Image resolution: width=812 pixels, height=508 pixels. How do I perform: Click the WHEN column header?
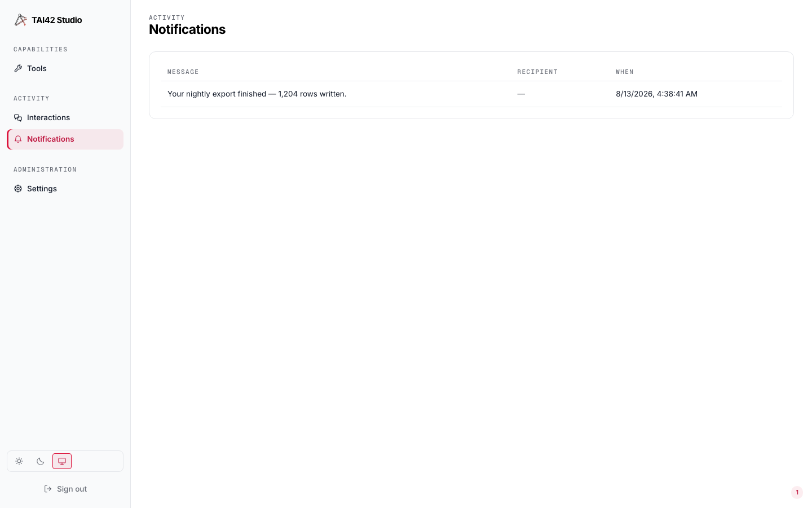(625, 72)
